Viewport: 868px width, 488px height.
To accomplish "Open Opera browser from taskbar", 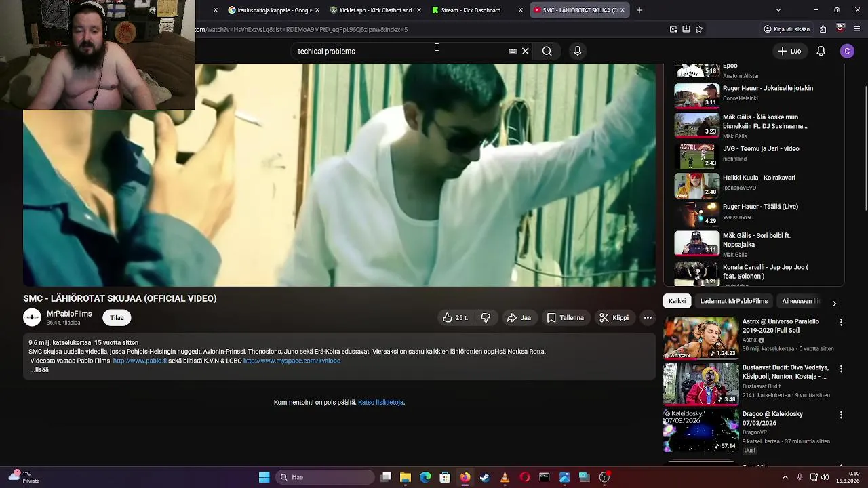I will point(524,477).
